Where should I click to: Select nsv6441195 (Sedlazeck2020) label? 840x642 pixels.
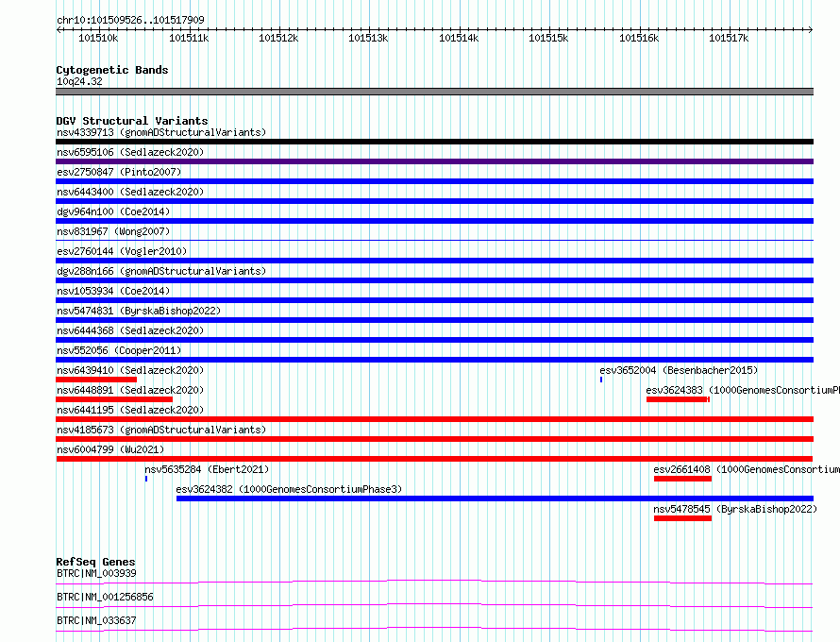pyautogui.click(x=130, y=410)
